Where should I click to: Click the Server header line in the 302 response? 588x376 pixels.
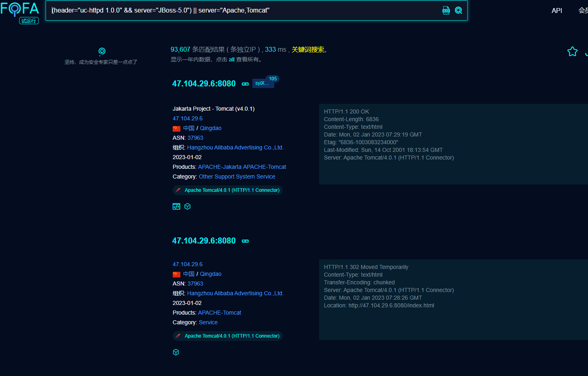click(389, 290)
